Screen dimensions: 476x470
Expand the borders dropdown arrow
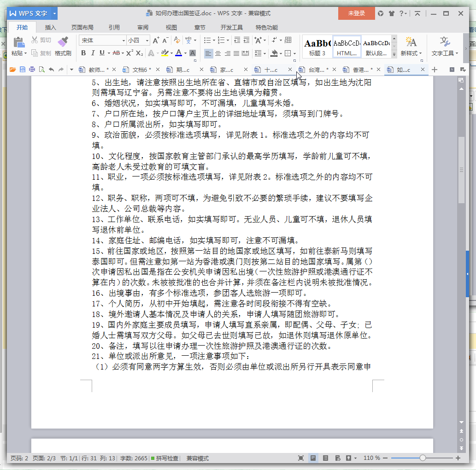coord(295,54)
